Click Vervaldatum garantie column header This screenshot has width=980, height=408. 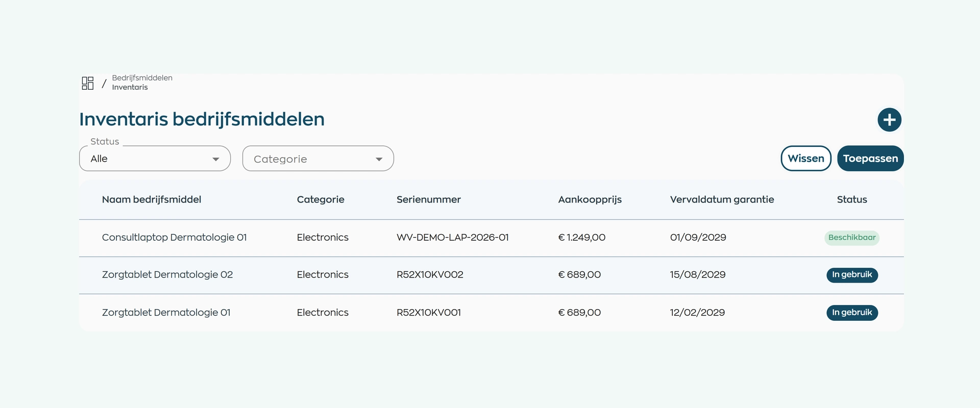[722, 199]
